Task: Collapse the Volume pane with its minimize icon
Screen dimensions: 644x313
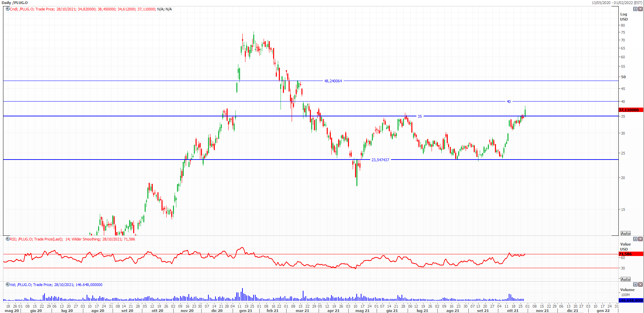Action: tap(635, 285)
